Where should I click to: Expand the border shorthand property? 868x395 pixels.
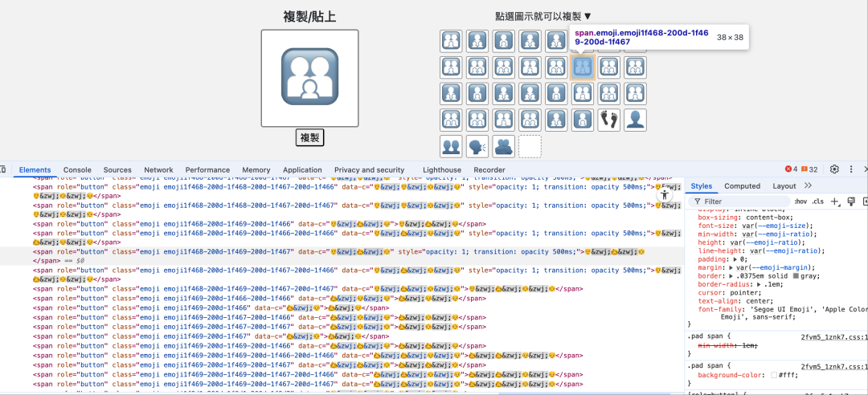[732, 275]
